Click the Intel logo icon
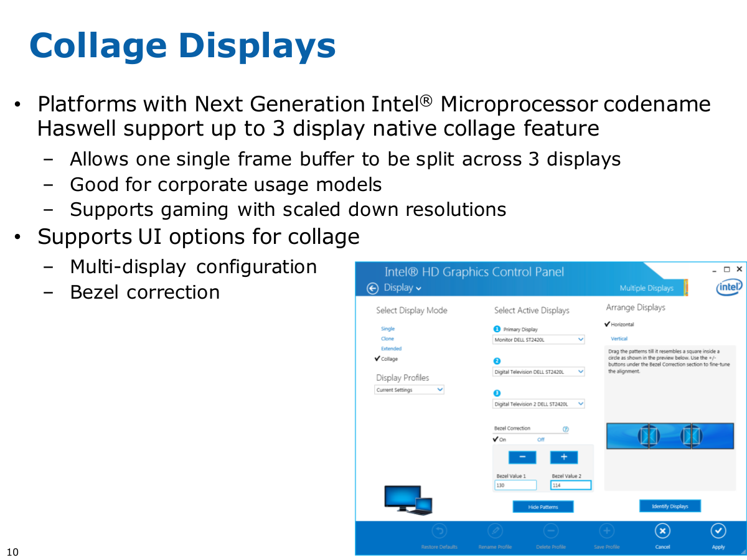747x560 pixels. click(728, 287)
